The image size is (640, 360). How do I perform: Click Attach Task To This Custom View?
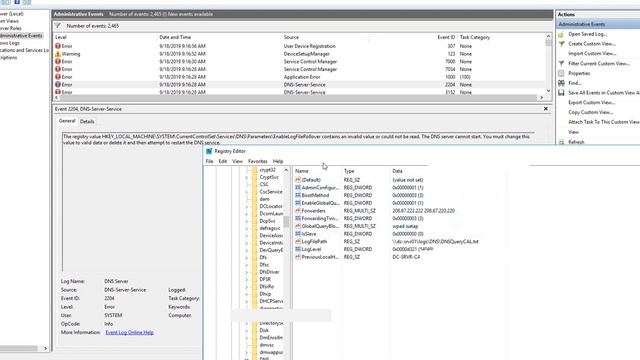[x=604, y=122]
